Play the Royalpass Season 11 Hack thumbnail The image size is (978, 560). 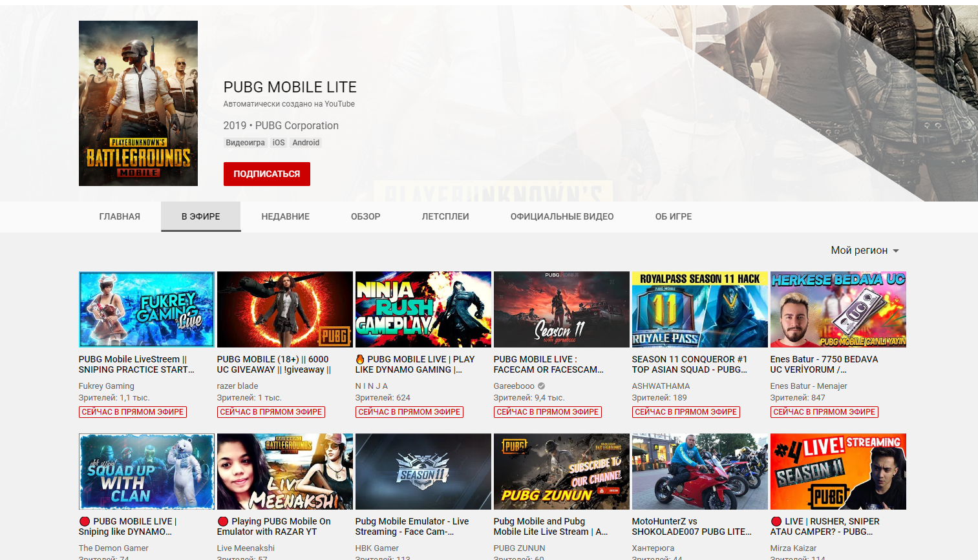(x=699, y=309)
